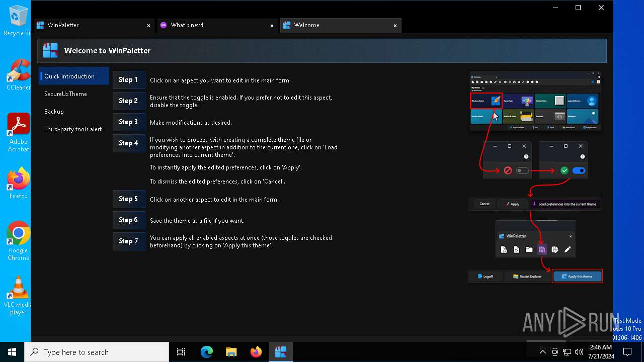This screenshot has height=362, width=644.
Task: Open the Windows Start menu
Action: coord(12,352)
